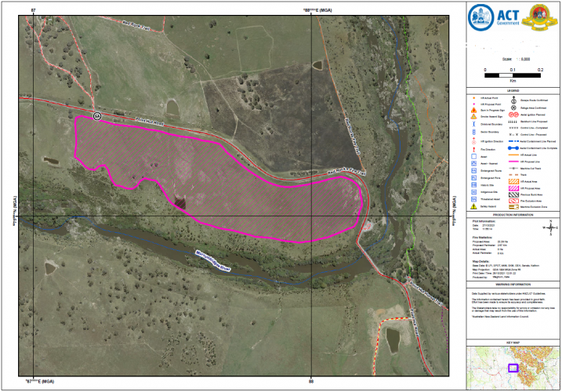This screenshot has height=392, width=562.
Task: Click the Refuge Area Confirmed legend symbol
Action: pos(513,107)
